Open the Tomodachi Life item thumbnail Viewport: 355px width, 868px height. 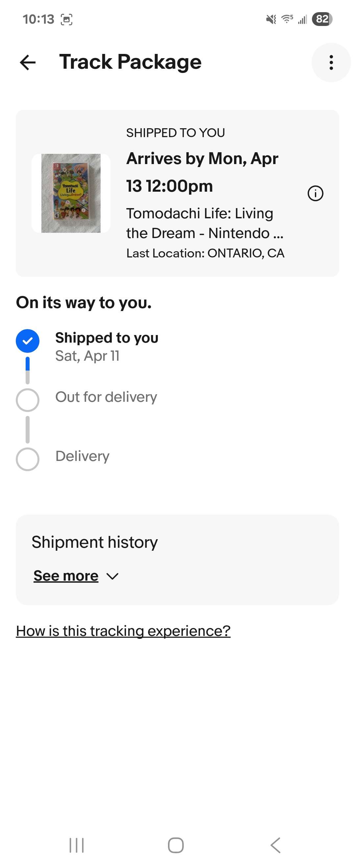click(71, 193)
